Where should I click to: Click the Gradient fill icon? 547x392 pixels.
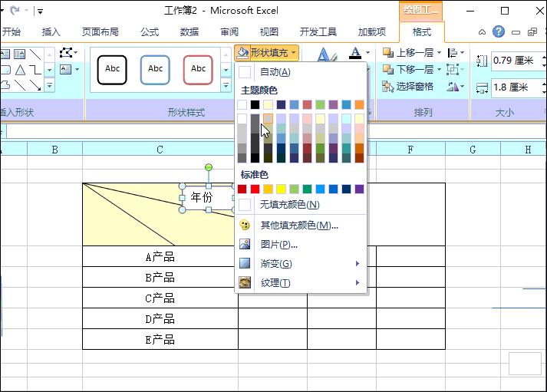pos(245,263)
